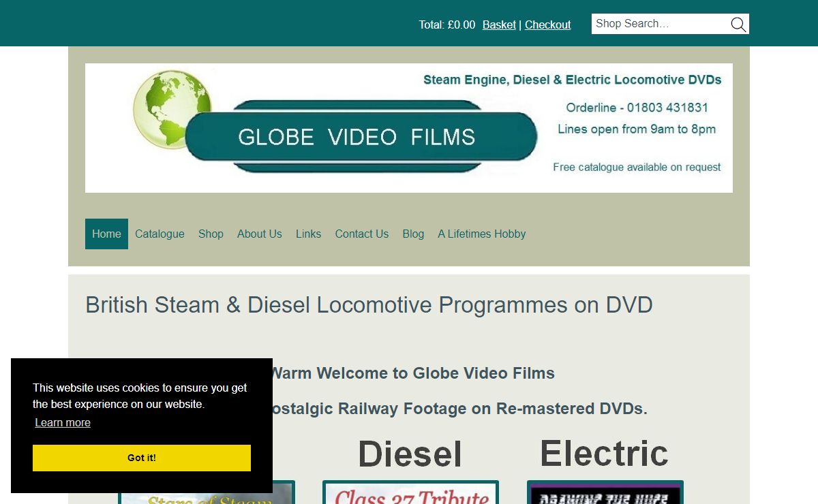Open the Learn more cookie link
Screen dimensions: 818x504
[x=63, y=422]
